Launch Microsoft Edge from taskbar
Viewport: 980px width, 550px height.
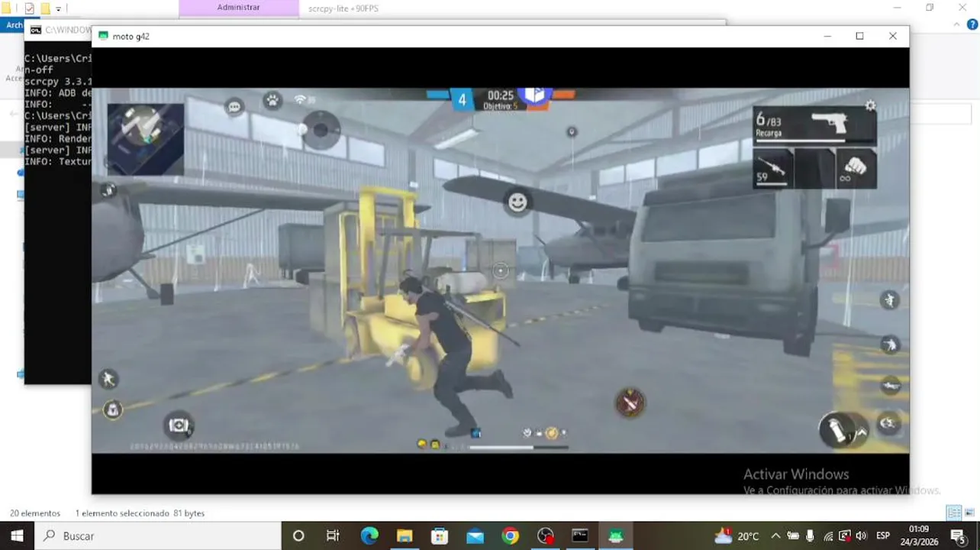click(369, 536)
